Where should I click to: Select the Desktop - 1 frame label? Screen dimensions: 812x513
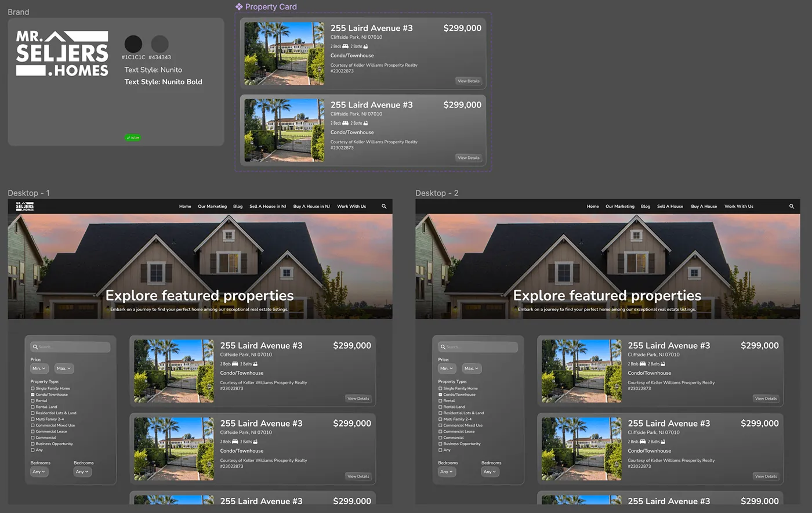point(28,193)
